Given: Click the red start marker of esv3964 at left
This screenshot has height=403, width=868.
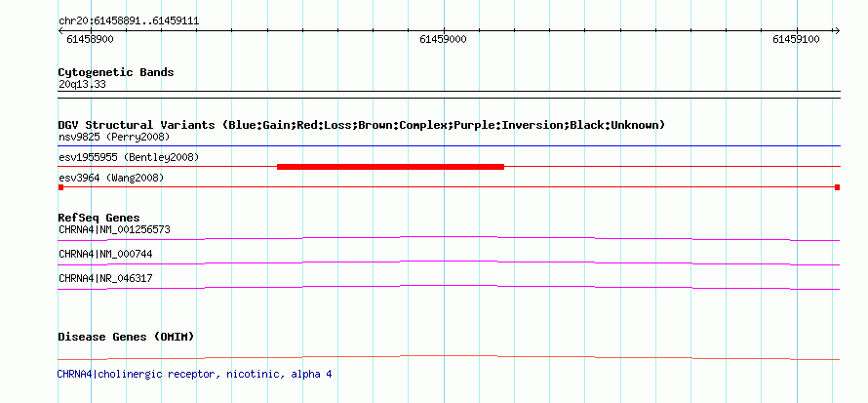Looking at the screenshot, I should 60,187.
